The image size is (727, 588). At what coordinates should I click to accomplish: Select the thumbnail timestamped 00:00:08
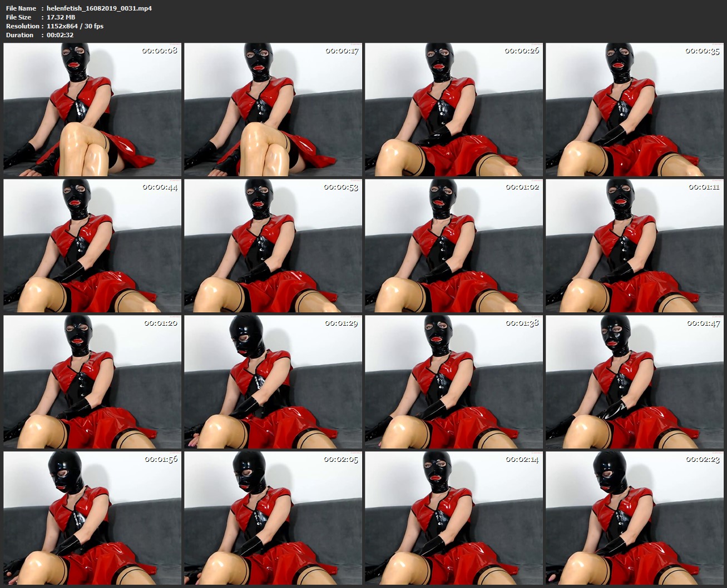(92, 109)
